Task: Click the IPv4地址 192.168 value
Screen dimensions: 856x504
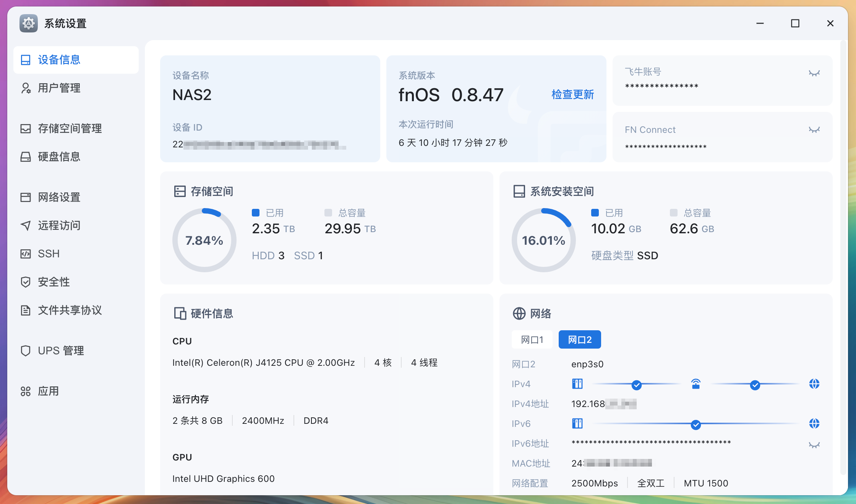Action: [x=604, y=404]
